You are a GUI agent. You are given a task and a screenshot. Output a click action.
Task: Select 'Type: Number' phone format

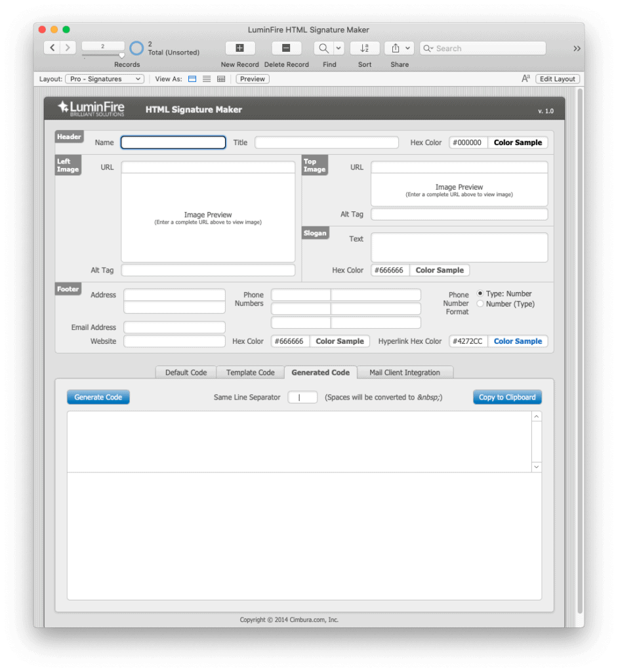tap(480, 293)
